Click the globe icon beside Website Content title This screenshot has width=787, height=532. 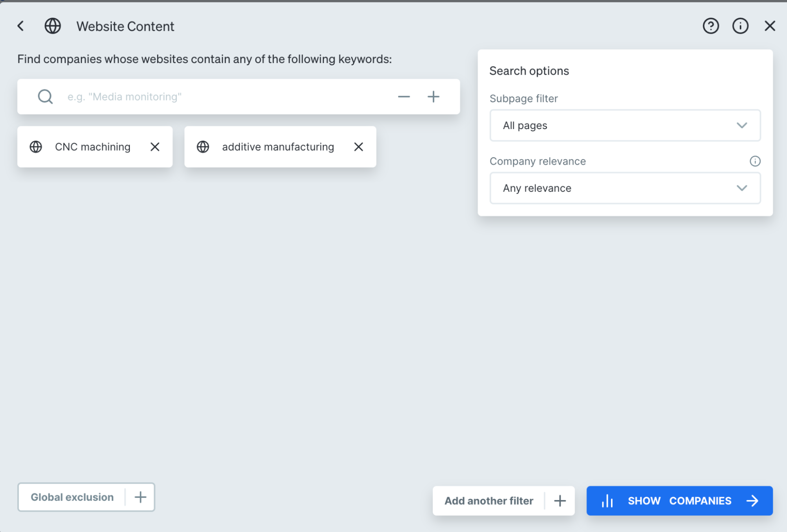[52, 26]
